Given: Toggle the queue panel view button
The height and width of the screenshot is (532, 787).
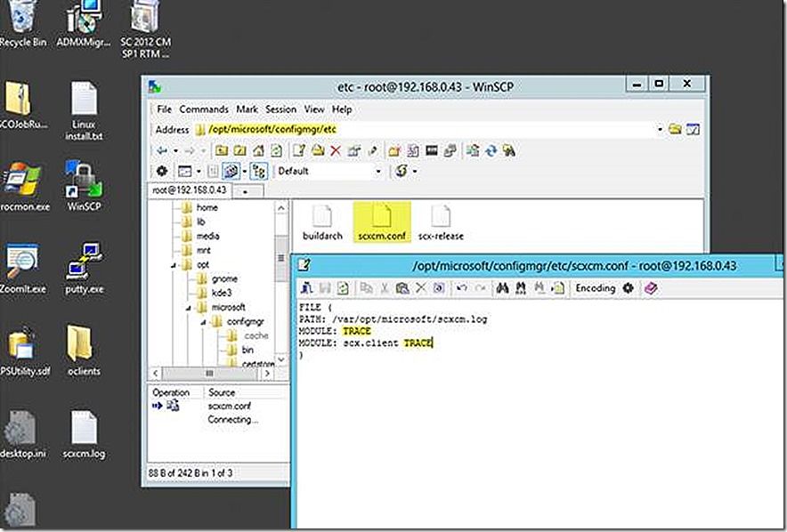Looking at the screenshot, I should click(231, 171).
